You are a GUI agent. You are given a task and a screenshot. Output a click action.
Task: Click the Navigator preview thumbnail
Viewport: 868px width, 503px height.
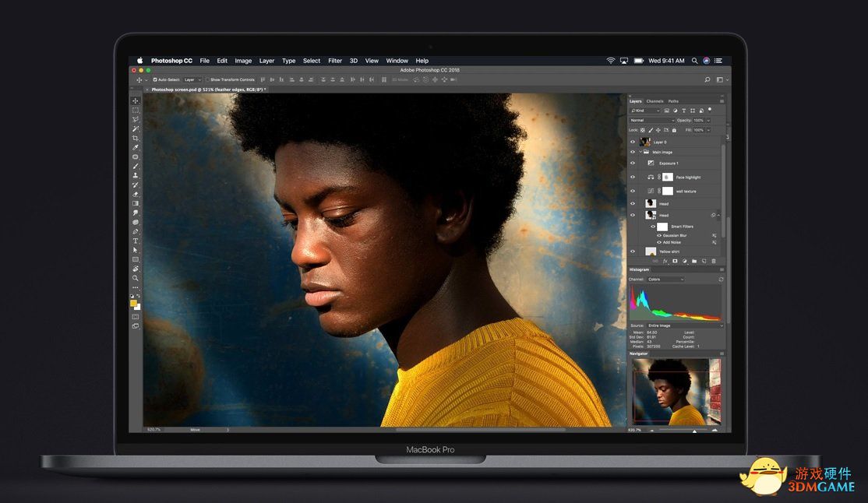pos(676,392)
